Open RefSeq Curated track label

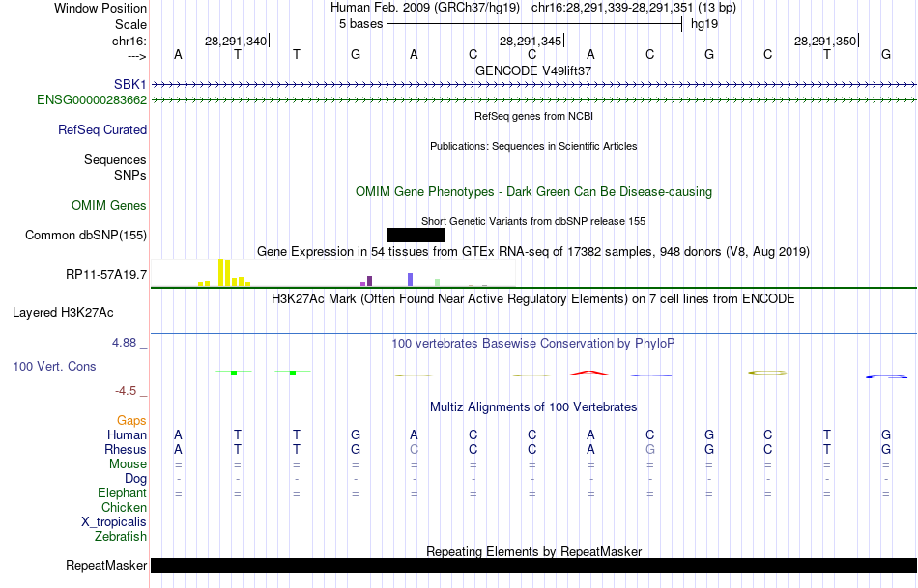click(x=102, y=130)
